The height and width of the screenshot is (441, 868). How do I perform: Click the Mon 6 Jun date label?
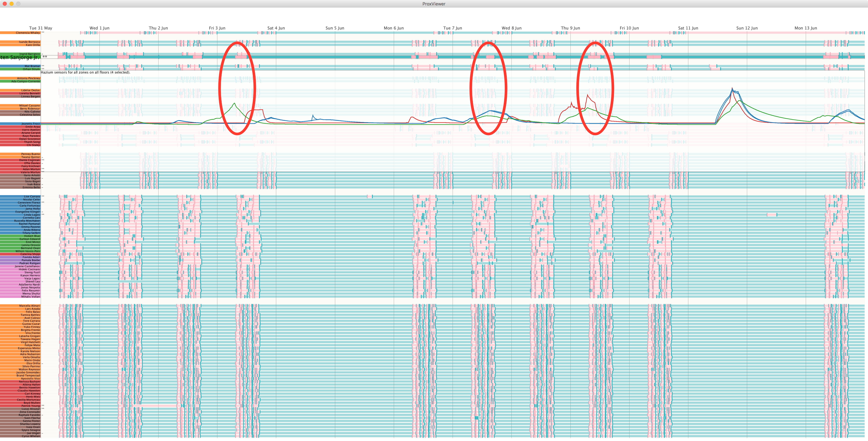393,28
